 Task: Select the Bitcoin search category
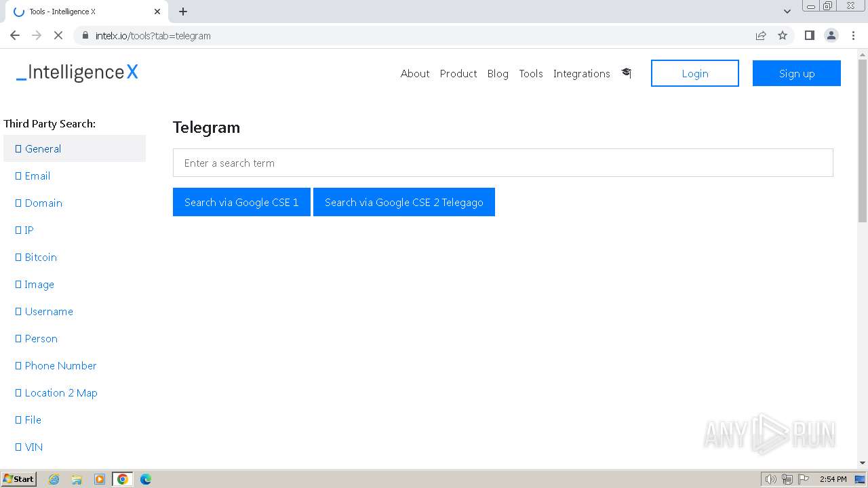(x=75, y=257)
